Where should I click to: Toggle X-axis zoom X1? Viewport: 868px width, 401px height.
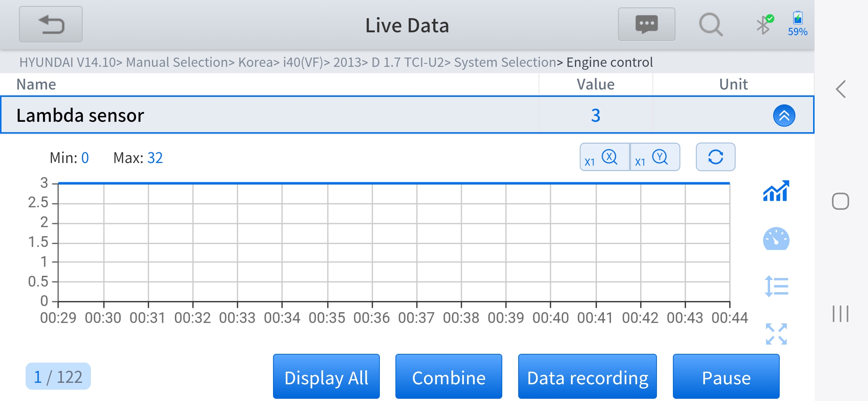pos(605,157)
